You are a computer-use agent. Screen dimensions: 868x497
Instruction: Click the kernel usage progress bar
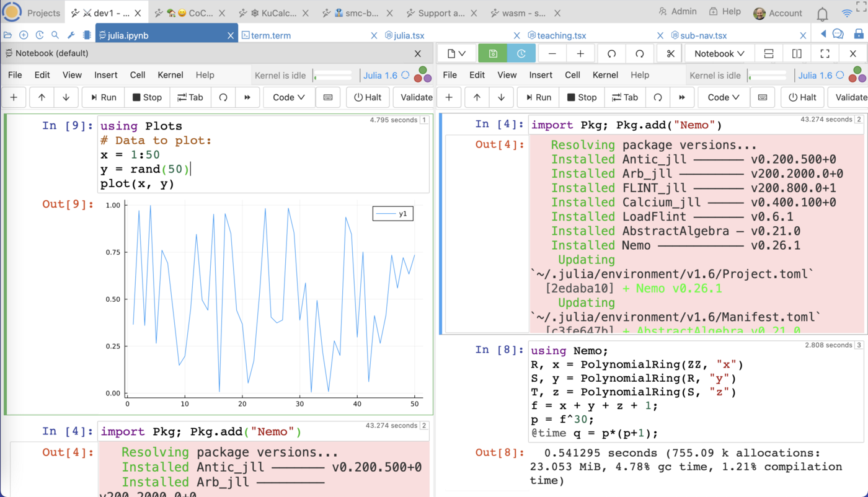tap(334, 75)
